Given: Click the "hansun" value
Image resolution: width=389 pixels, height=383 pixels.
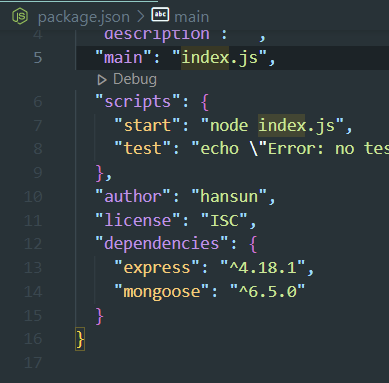Looking at the screenshot, I should click(x=229, y=196).
